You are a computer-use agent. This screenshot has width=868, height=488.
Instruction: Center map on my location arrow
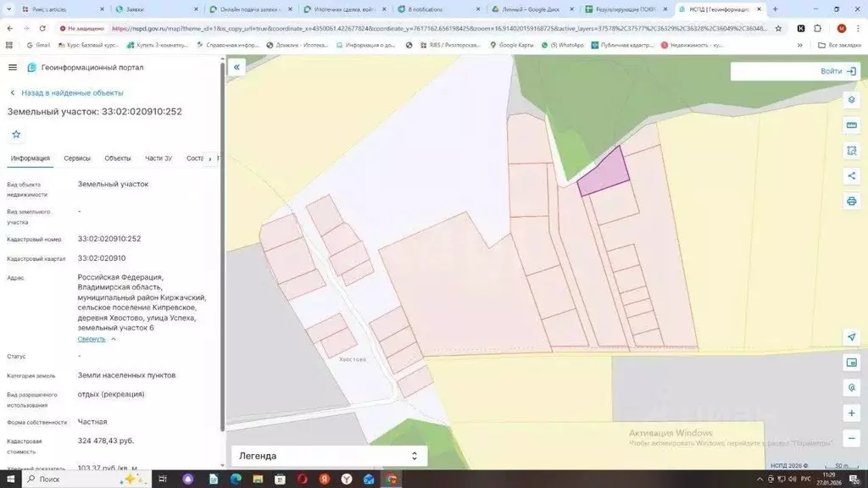[851, 337]
